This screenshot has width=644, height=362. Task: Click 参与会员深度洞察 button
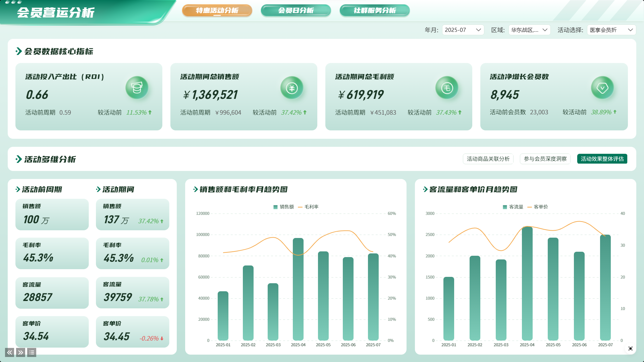[545, 159]
